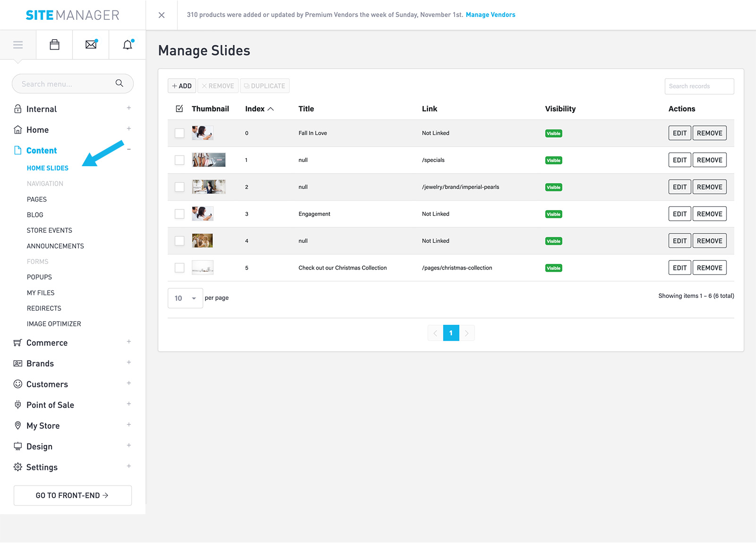The image size is (756, 543).
Task: Collapse the Content menu section
Action: coord(129,150)
